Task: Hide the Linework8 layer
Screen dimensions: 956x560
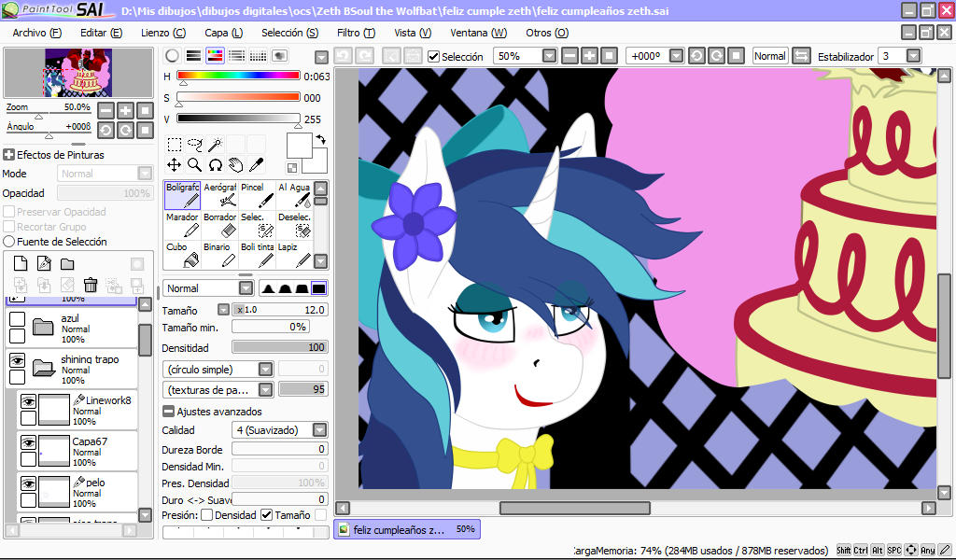Action: [x=29, y=401]
